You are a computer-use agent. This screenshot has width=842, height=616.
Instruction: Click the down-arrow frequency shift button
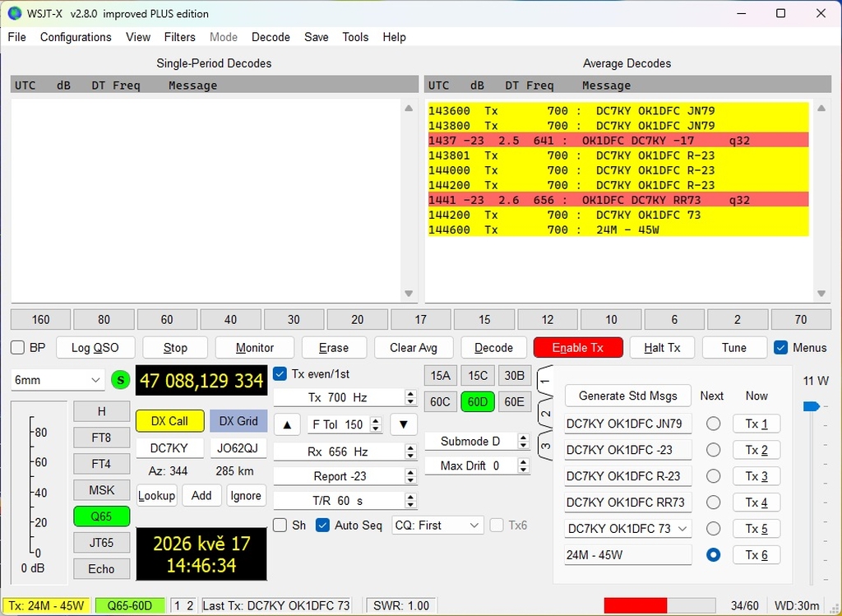click(404, 425)
